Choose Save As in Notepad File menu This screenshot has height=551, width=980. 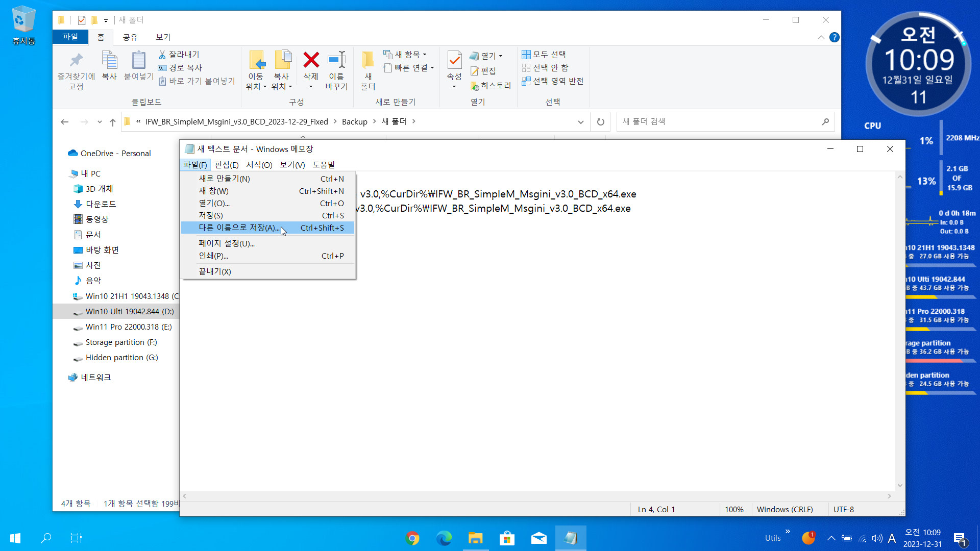coord(267,228)
